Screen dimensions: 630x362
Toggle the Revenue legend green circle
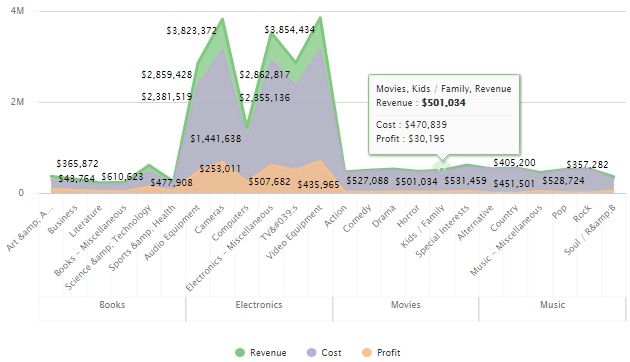pos(240,353)
